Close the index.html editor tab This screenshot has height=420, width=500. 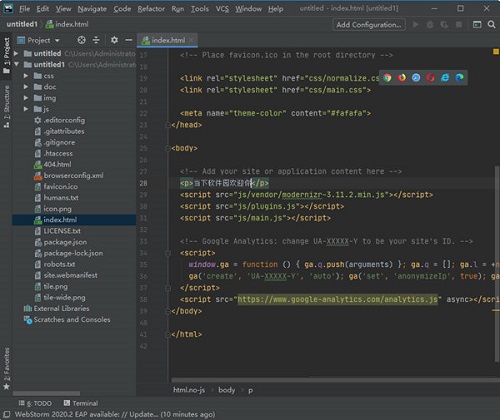click(192, 40)
